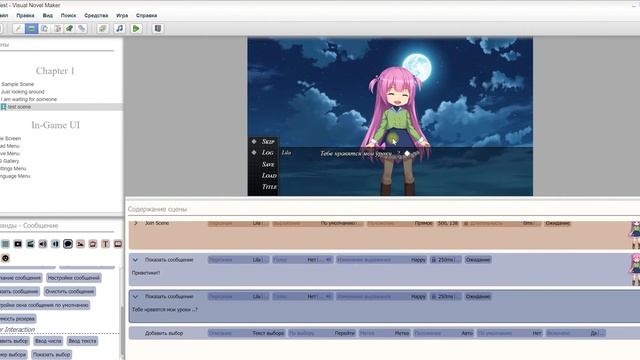640x360 pixels.
Task: Open the Справка menu
Action: [147, 16]
